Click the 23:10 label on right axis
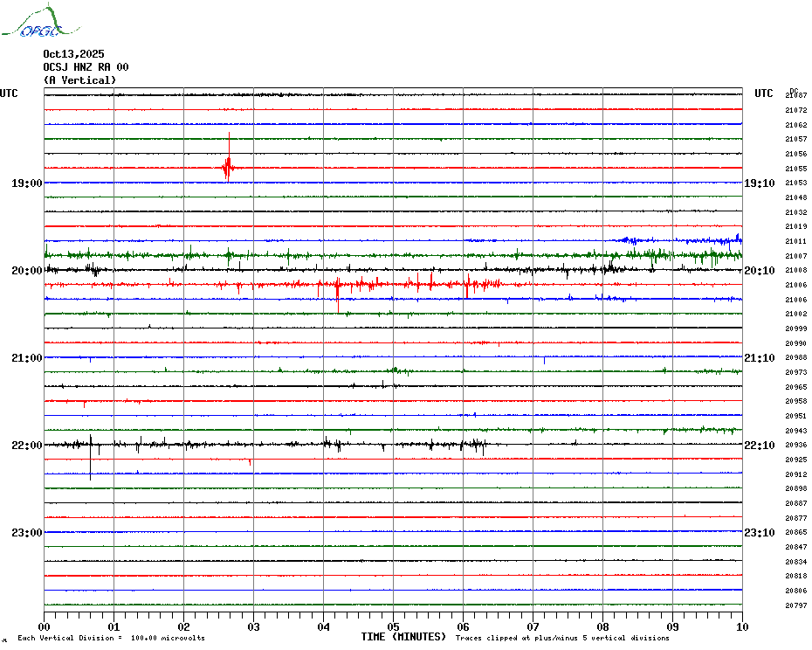This screenshot has height=650, width=812. point(759,533)
